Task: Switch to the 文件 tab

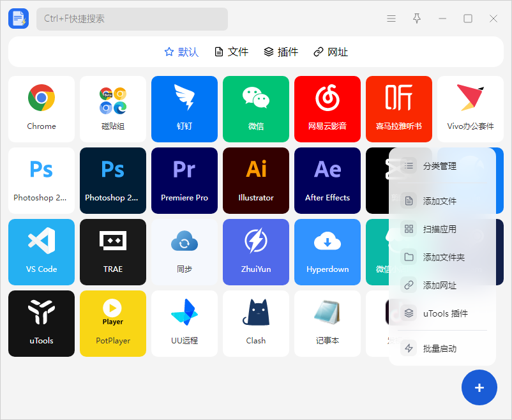Action: pos(232,52)
